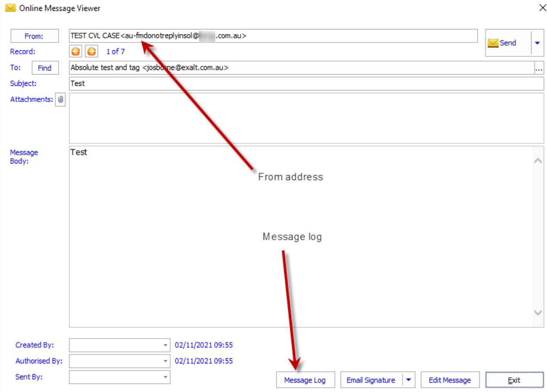Expand the Authorised By dropdown
The width and height of the screenshot is (547, 392).
pos(165,361)
